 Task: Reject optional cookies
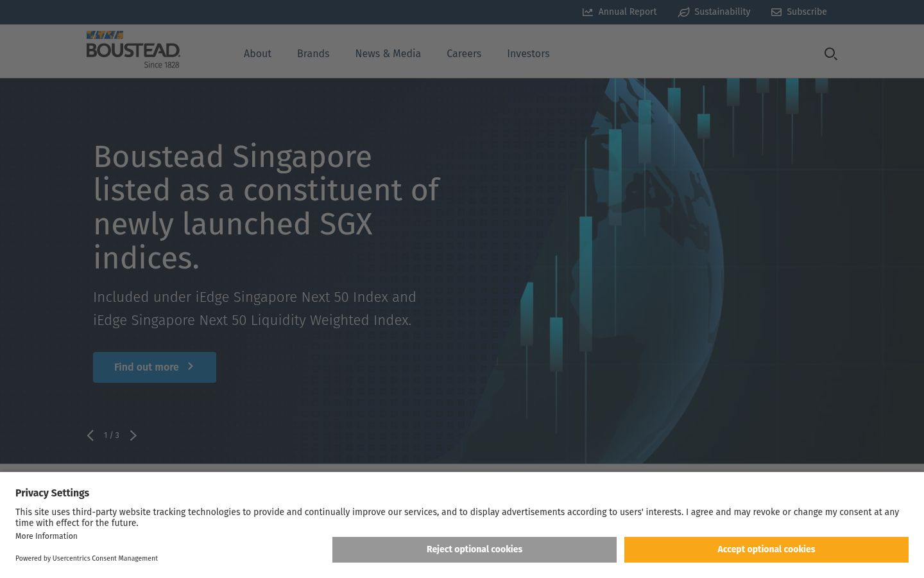[474, 550]
